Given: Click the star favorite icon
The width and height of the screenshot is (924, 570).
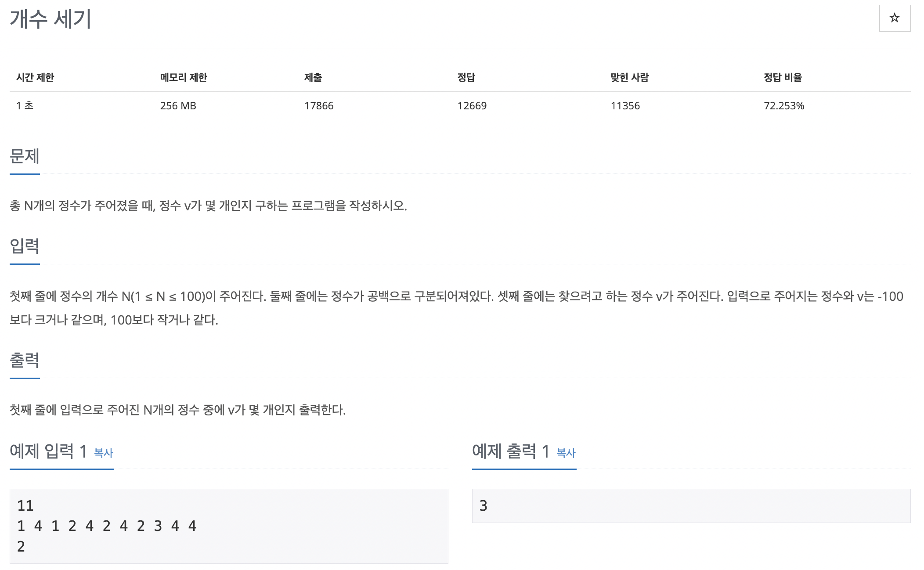Looking at the screenshot, I should (x=895, y=18).
